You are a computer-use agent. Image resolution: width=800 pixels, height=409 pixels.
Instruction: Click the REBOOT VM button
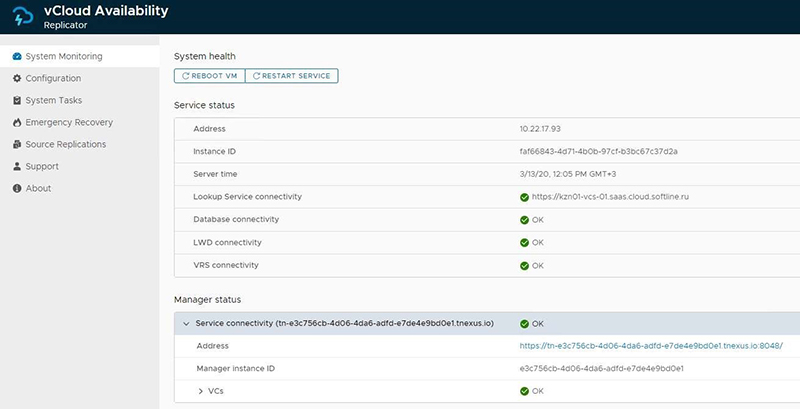[210, 75]
